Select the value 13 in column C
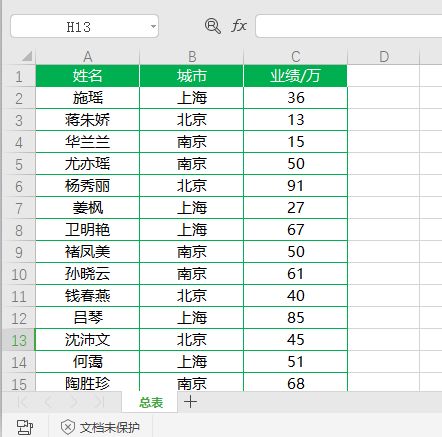Screen dimensions: 442x437 tap(296, 120)
